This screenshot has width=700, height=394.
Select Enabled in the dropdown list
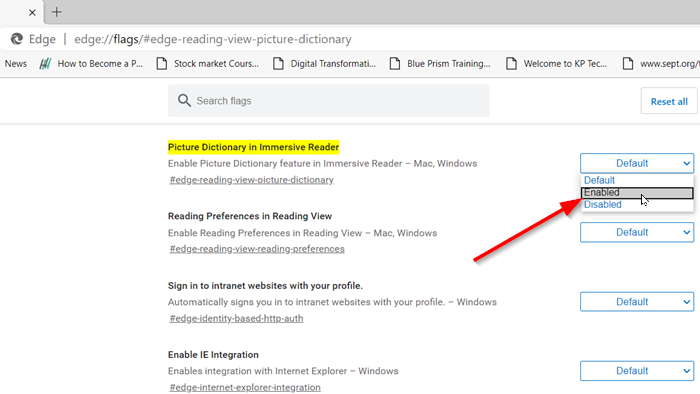(x=637, y=193)
